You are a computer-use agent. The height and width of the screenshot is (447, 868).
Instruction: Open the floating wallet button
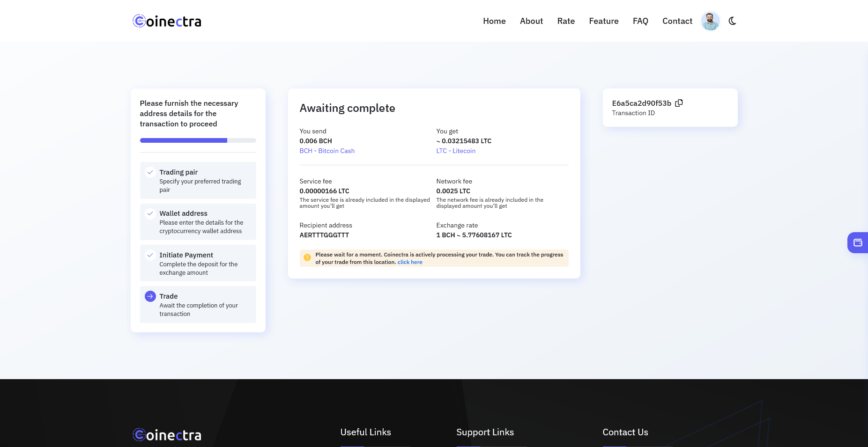858,242
